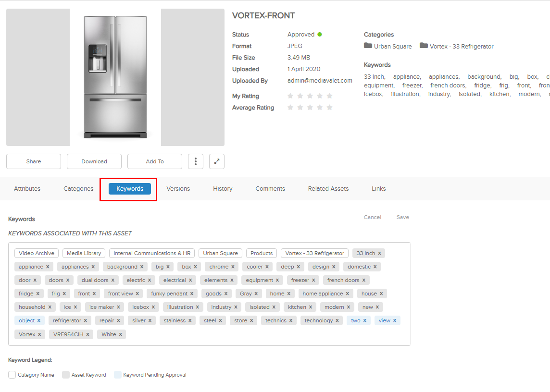The height and width of the screenshot is (392, 550).
Task: Click the Share button
Action: [34, 161]
